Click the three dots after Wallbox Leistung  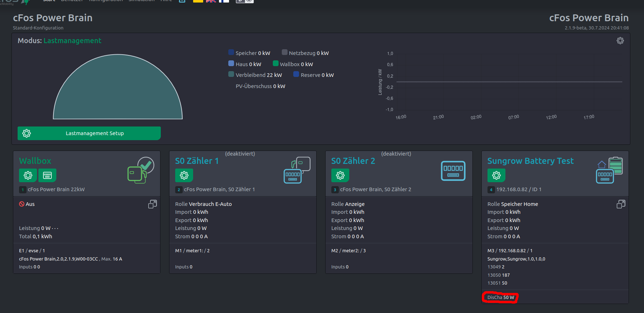55,228
